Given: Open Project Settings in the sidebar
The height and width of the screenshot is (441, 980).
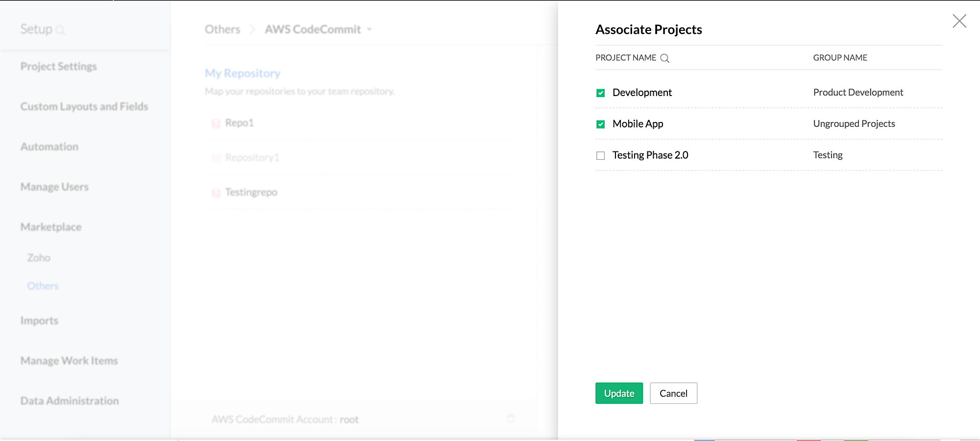Looking at the screenshot, I should (x=59, y=66).
